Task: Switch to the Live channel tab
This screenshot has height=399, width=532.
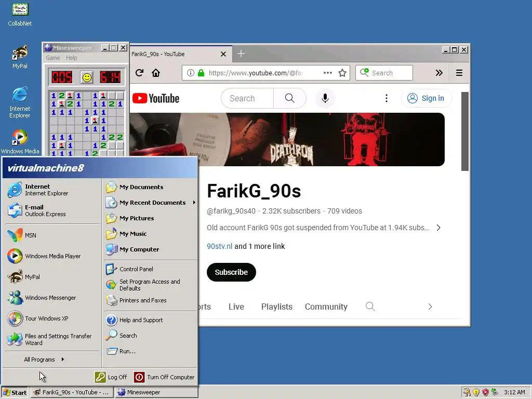Action: [x=236, y=307]
